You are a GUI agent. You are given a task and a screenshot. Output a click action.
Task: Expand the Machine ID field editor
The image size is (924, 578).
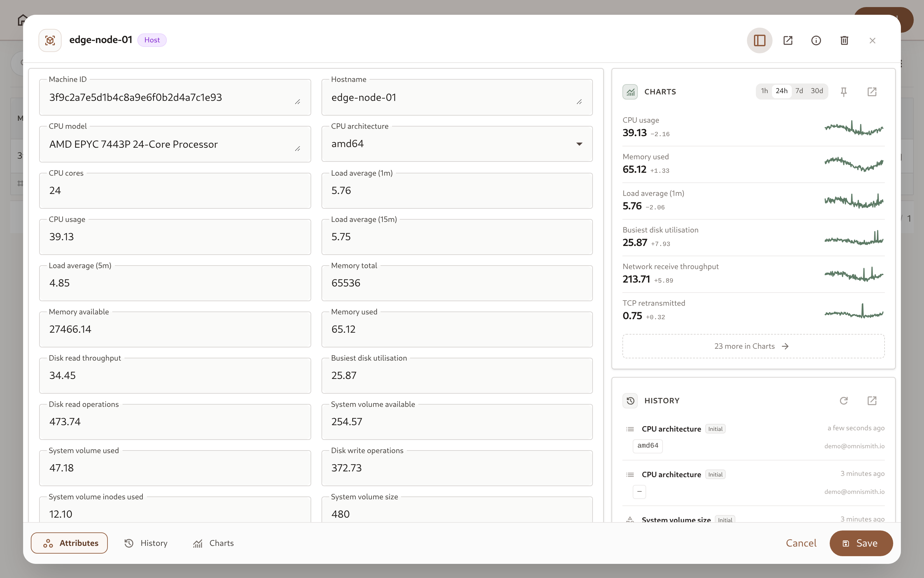click(297, 102)
